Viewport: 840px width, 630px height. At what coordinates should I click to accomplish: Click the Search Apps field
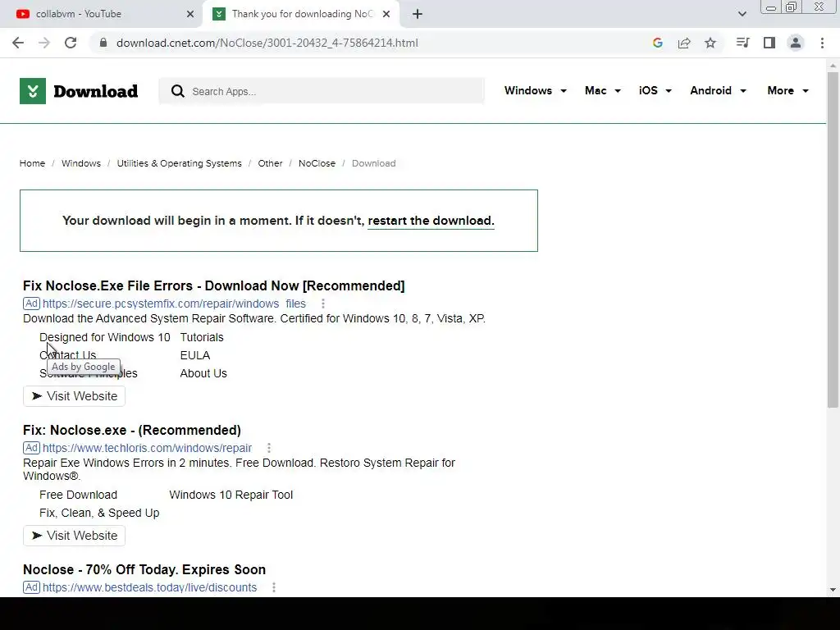(322, 91)
